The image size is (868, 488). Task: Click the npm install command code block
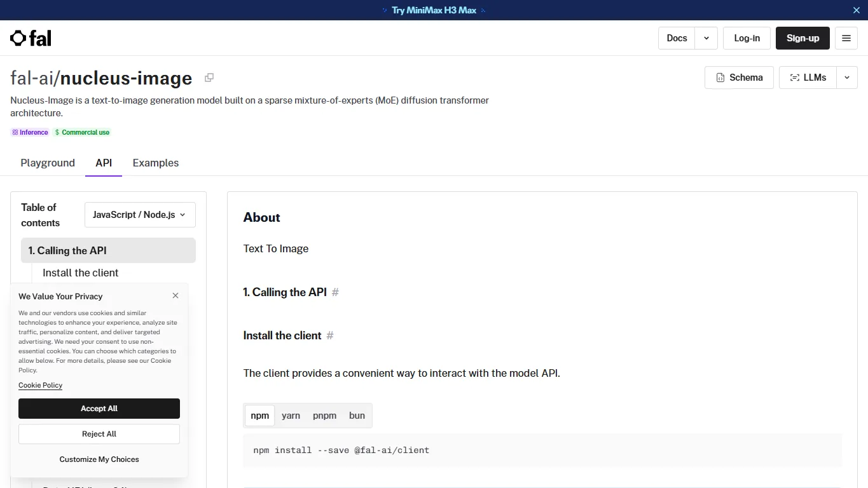[542, 451]
